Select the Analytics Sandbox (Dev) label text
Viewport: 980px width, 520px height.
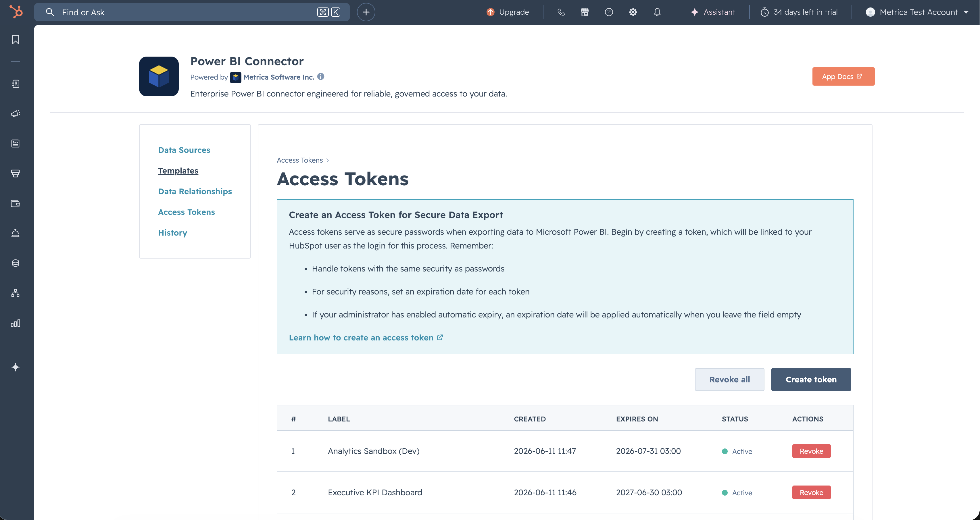[374, 451]
